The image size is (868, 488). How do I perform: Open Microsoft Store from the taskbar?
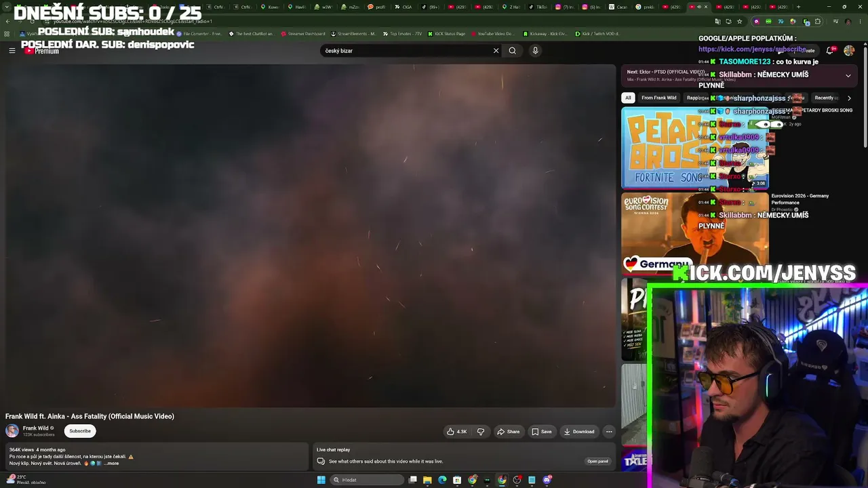pyautogui.click(x=457, y=480)
